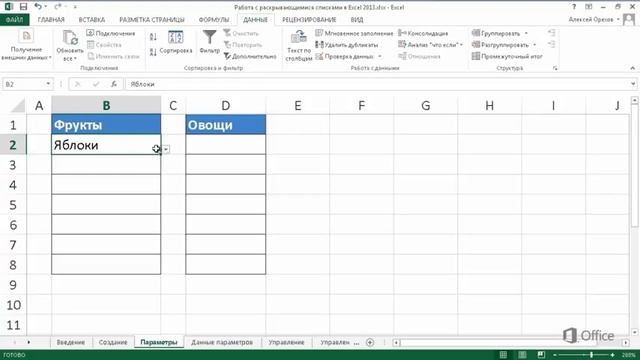Switch to Page Layout view icon
The width and height of the screenshot is (640, 360).
(x=522, y=355)
